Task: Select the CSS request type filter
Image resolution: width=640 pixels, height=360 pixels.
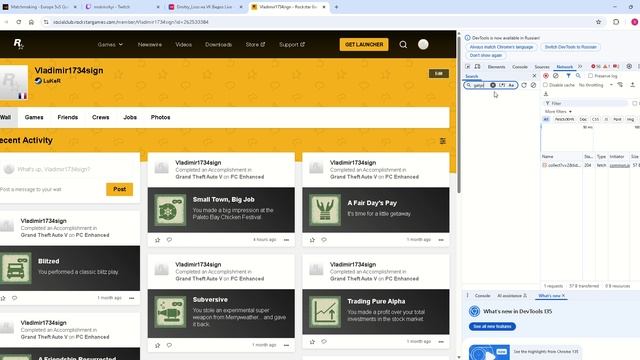Action: click(x=596, y=119)
